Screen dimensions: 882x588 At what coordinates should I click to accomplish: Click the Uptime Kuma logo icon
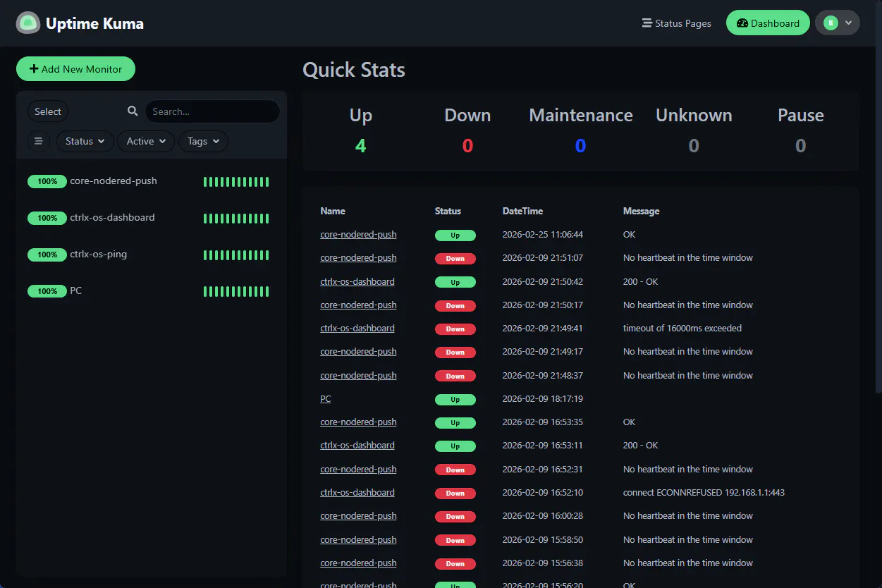click(x=28, y=23)
